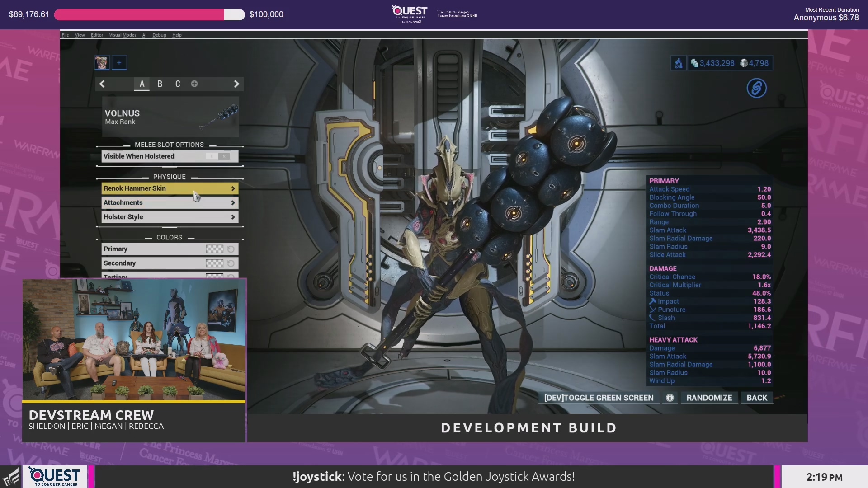The width and height of the screenshot is (868, 488).
Task: Click the Most Recent Donation text
Action: [x=832, y=9]
